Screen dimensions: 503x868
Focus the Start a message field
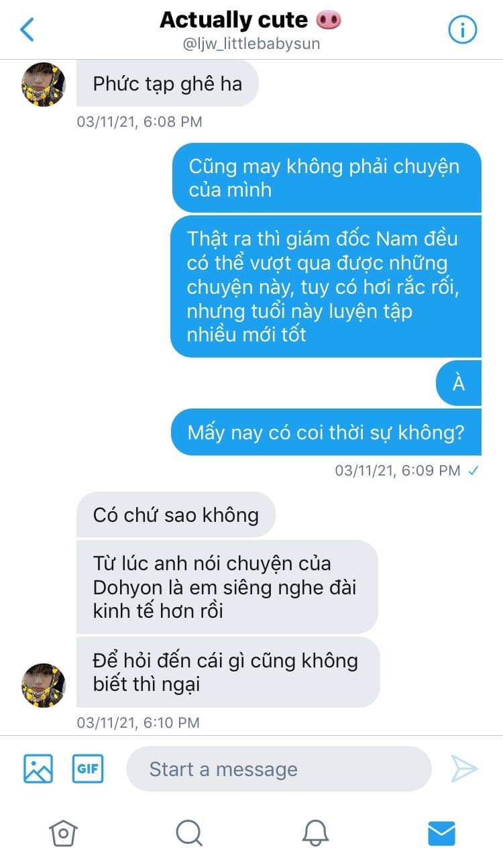279,769
